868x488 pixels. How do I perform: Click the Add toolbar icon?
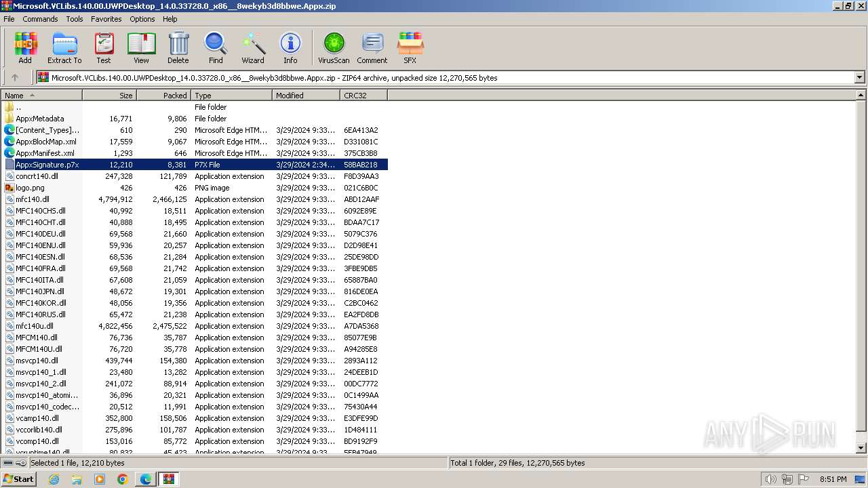[x=25, y=47]
